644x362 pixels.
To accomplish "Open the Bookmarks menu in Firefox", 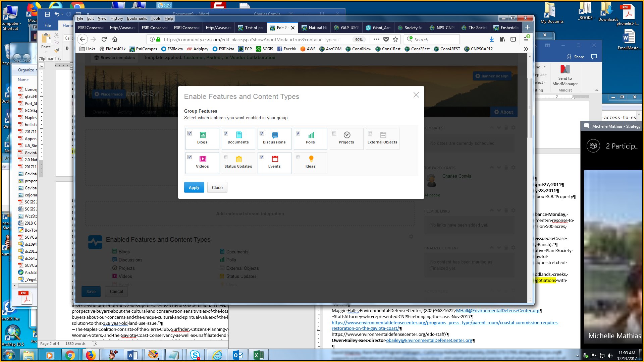I will pos(137,18).
